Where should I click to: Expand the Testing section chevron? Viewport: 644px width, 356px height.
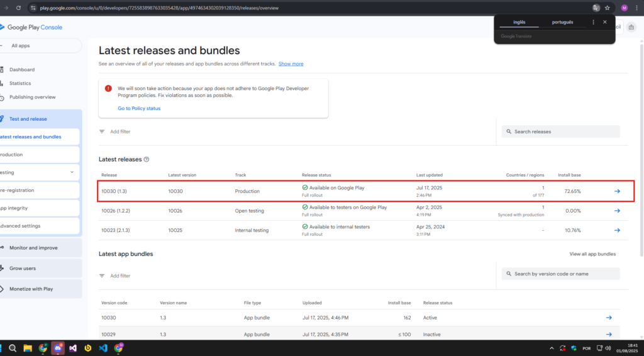72,172
